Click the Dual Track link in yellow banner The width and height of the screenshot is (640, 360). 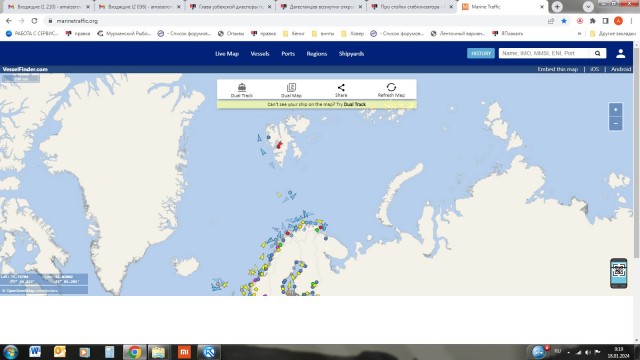click(355, 104)
